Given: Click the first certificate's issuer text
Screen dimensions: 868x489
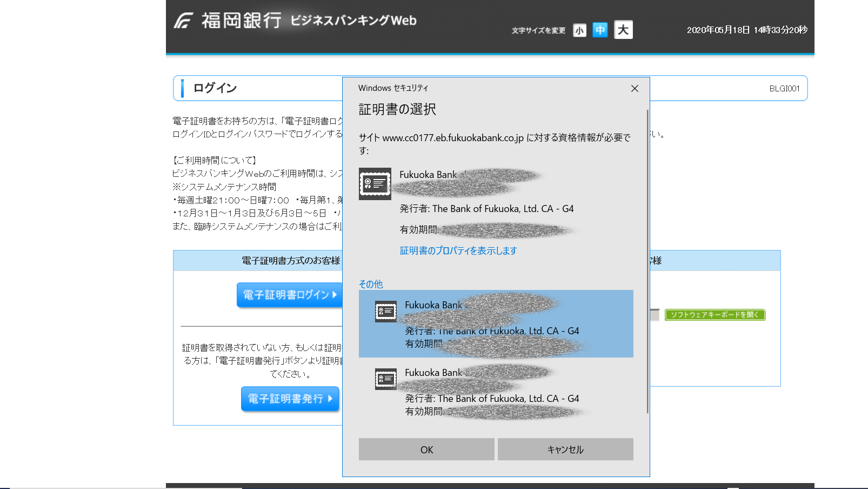Looking at the screenshot, I should pyautogui.click(x=486, y=209).
